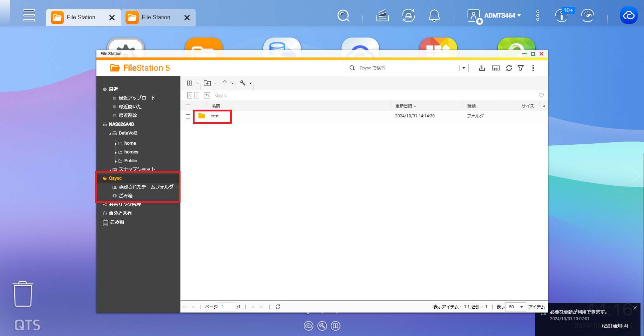Open the info icon with 10+ badge
Image resolution: width=644 pixels, height=336 pixels.
pos(562,16)
